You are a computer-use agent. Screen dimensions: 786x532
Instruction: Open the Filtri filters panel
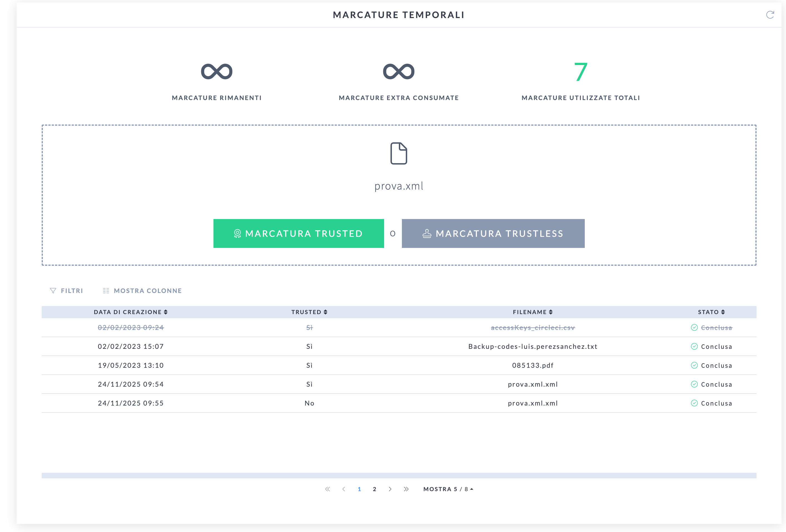point(67,291)
